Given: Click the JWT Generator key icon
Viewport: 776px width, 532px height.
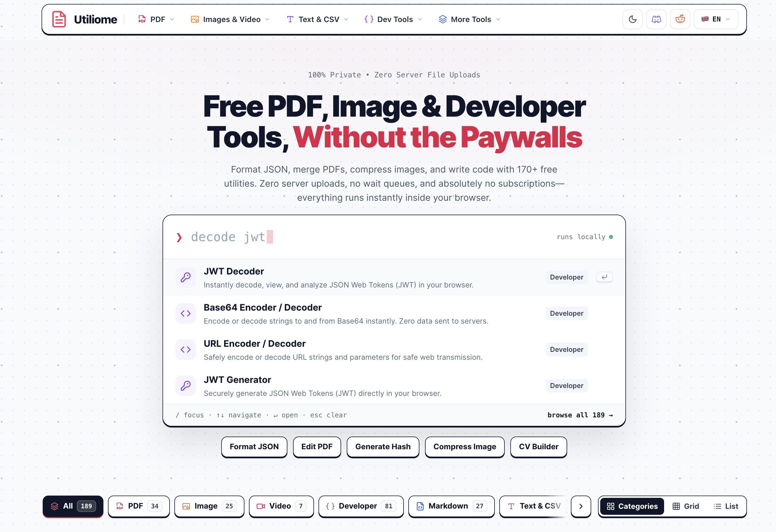Looking at the screenshot, I should (x=186, y=385).
